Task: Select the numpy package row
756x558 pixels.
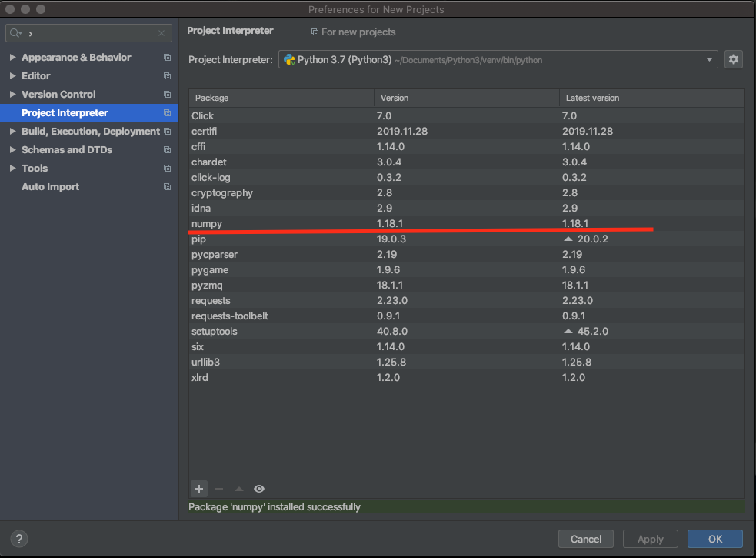Action: click(x=467, y=223)
